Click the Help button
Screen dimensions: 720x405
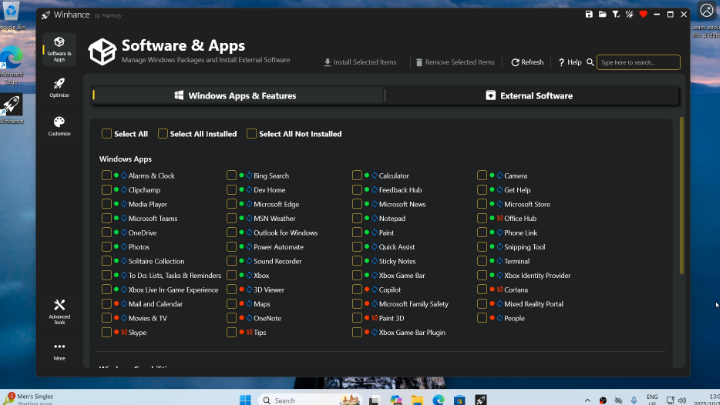click(570, 62)
